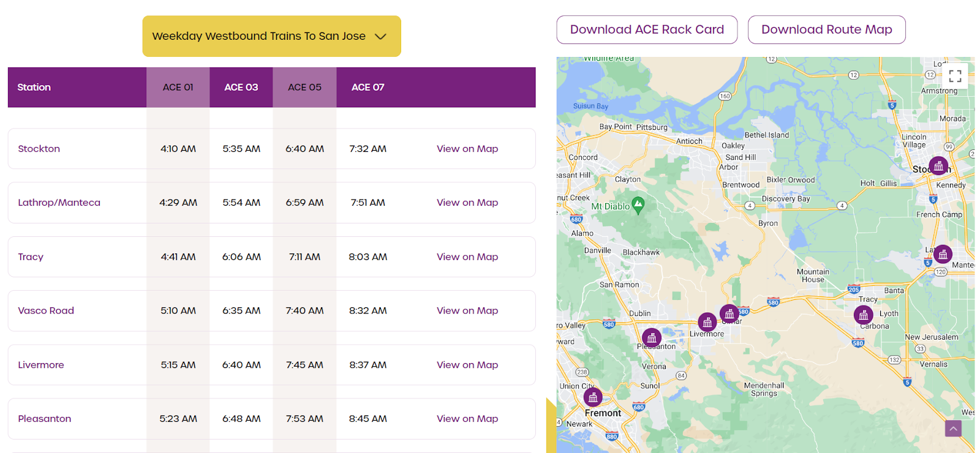Click Livermore 5:15 AM time cell
Viewport: 980px width, 453px height.
tap(178, 365)
